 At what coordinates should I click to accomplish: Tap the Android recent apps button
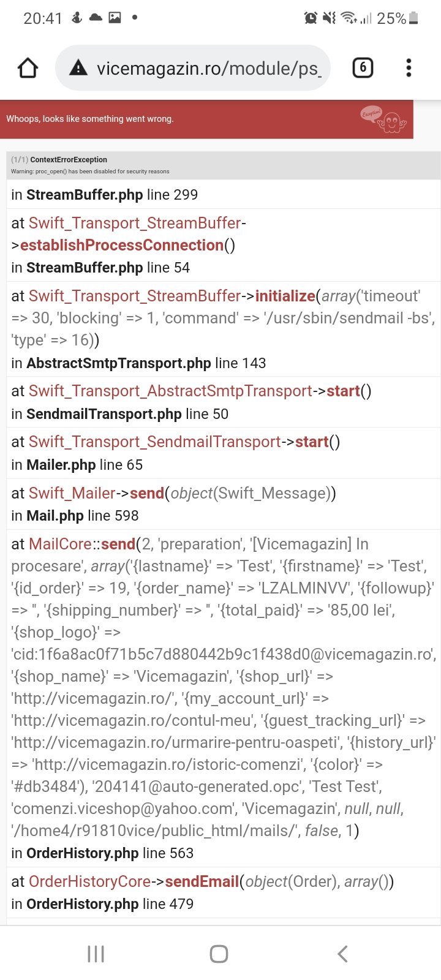click(x=96, y=954)
